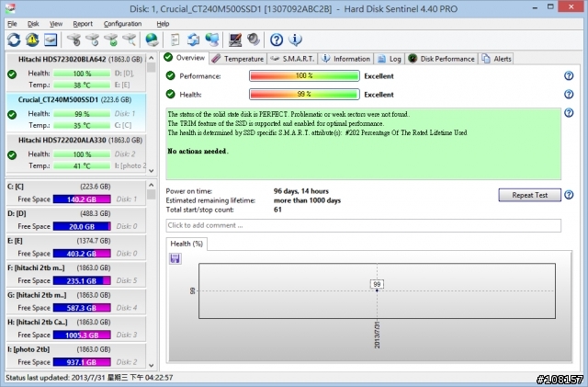Image resolution: width=588 pixels, height=387 pixels.
Task: Click the Performance 100 % gradient bar
Action: (304, 75)
